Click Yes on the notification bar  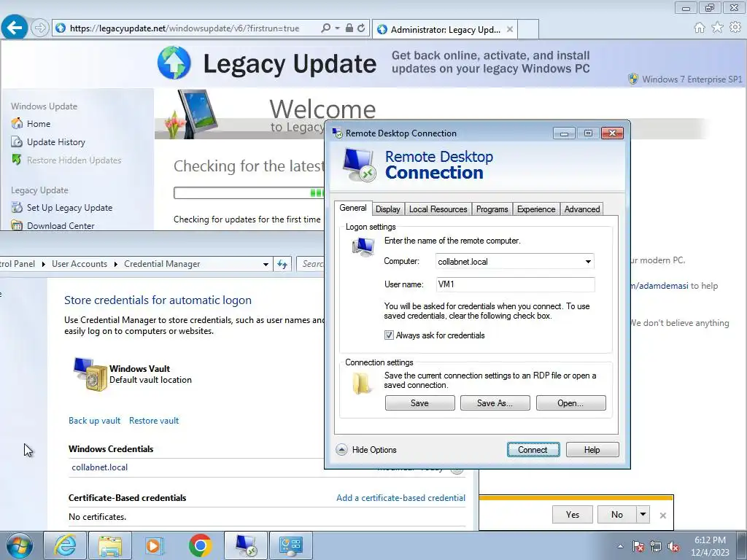point(572,514)
